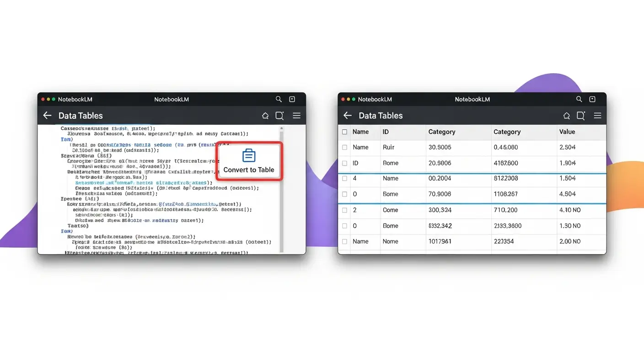Open the hamburger menu in the right window
This screenshot has height=351, width=644.
click(x=597, y=116)
